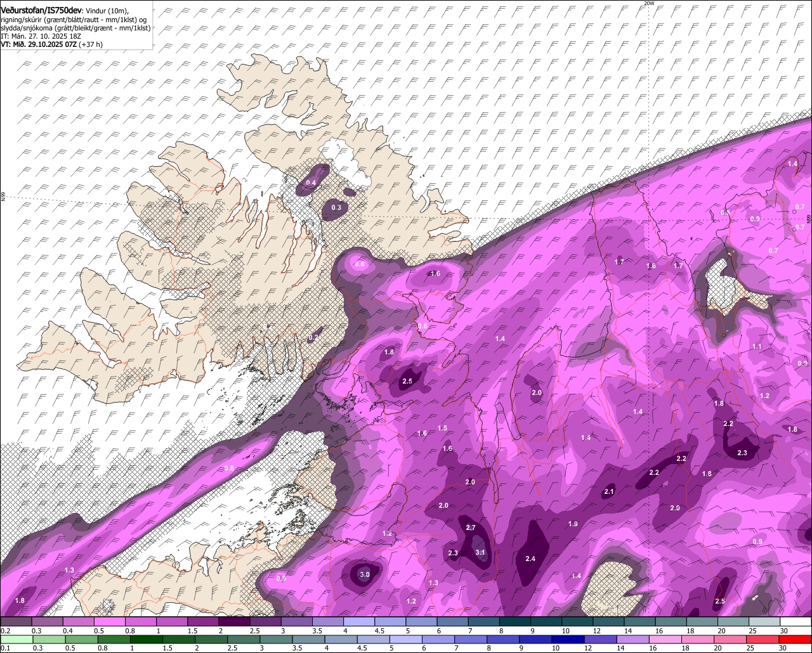Click the 1.9 value label on the map
This screenshot has width=812, height=653.
pos(573,524)
